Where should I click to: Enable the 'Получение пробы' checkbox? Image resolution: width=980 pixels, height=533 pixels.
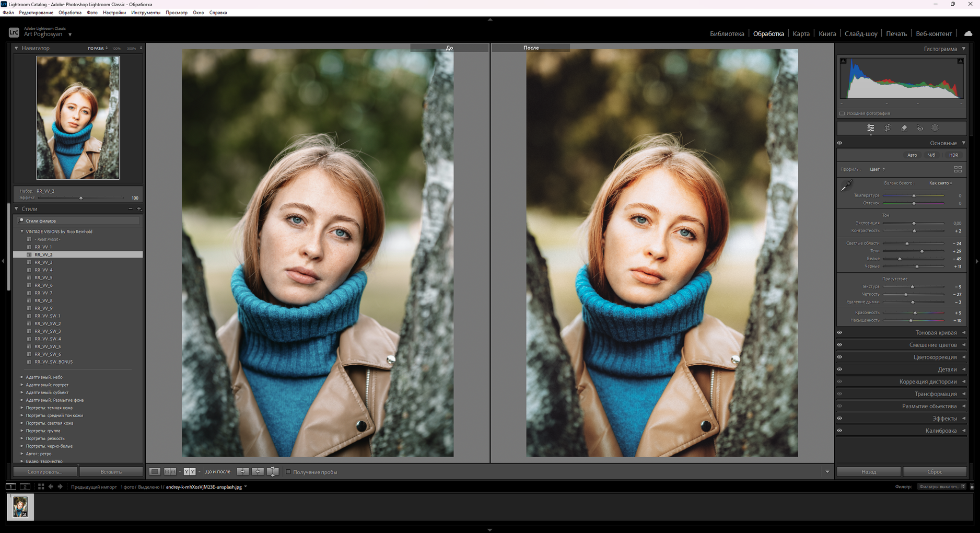coord(288,472)
